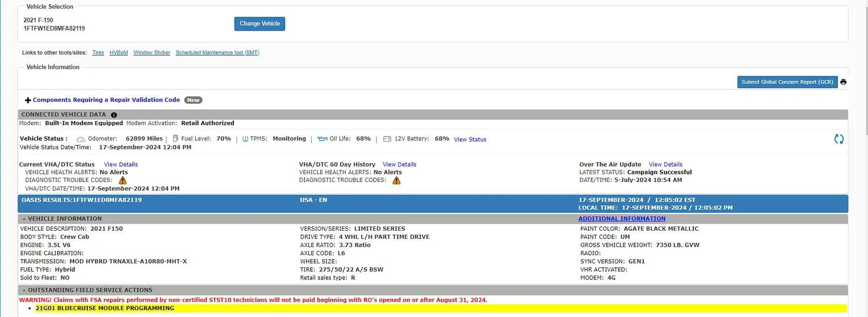Image resolution: width=868 pixels, height=317 pixels.
Task: Click the New badge
Action: [193, 100]
